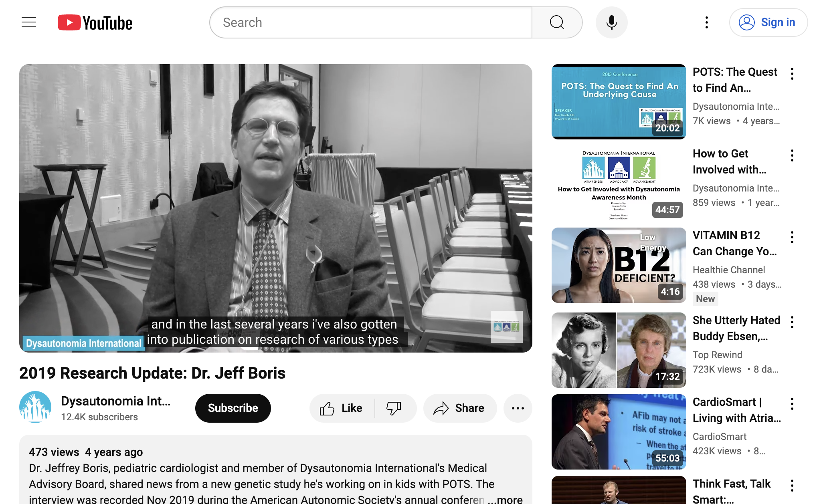
Task: Open the Dysautonomia Awareness Month thumbnail
Action: tap(619, 183)
